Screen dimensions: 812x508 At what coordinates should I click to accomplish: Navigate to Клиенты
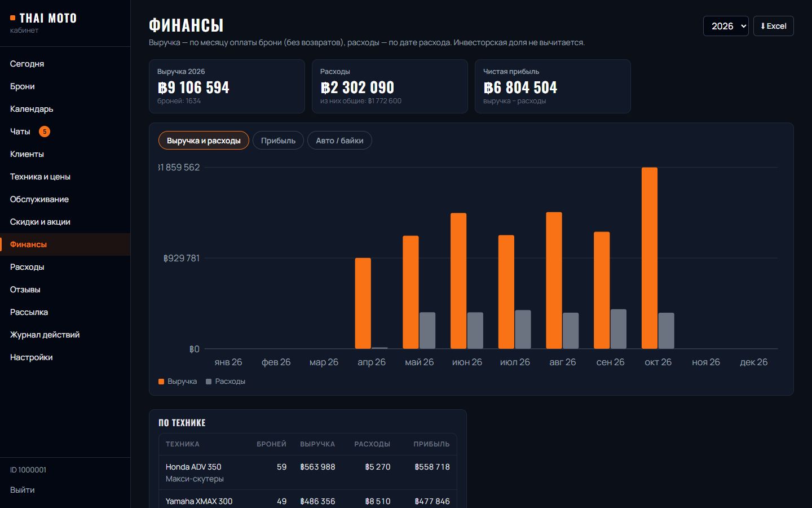(x=65, y=154)
